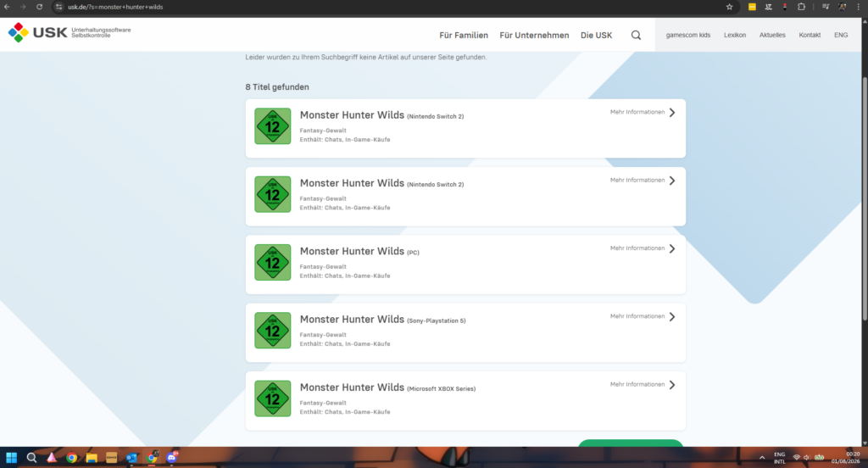
Task: Open Wi-Fi network settings in tray
Action: pyautogui.click(x=797, y=458)
